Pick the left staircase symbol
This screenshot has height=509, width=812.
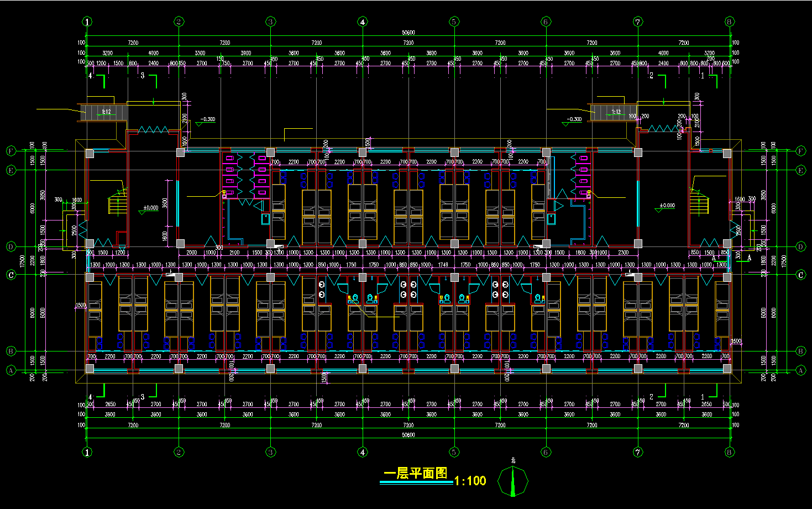click(118, 202)
